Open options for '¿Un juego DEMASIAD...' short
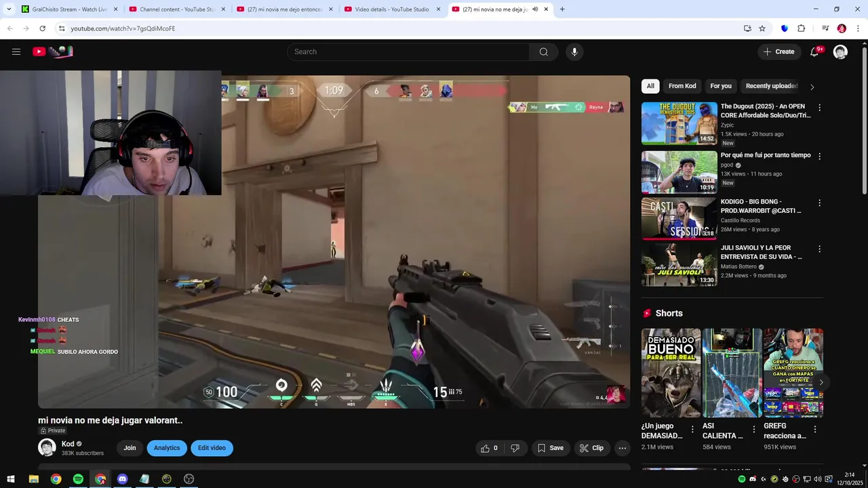868x488 pixels. [692, 429]
